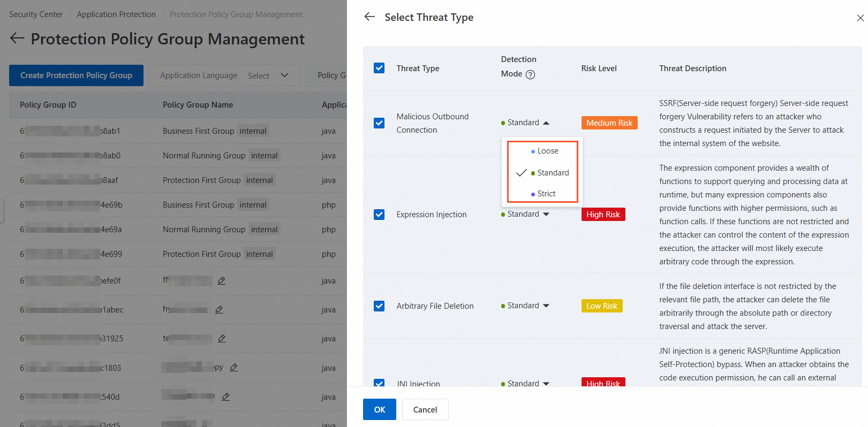Image resolution: width=868 pixels, height=427 pixels.
Task: Open the Application Language select dropdown
Action: [224, 75]
